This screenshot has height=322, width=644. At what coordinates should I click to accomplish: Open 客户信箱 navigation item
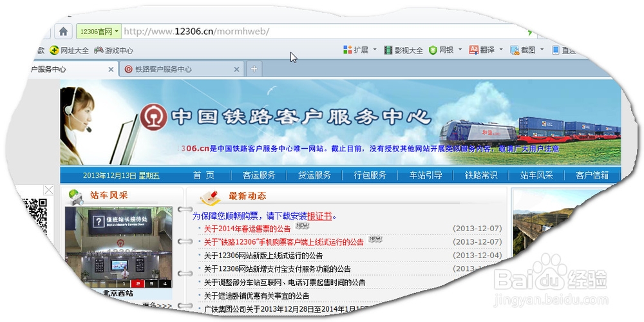point(592,175)
